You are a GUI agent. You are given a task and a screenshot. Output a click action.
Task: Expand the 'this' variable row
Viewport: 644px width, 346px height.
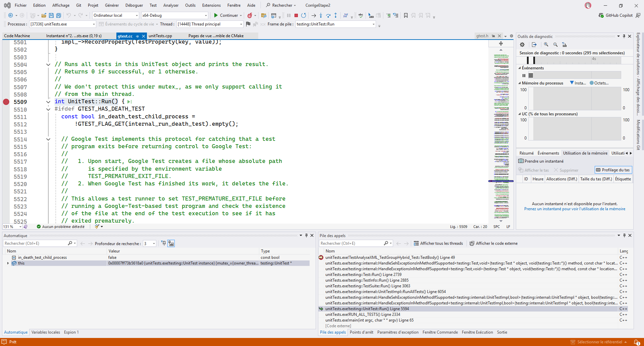tap(8, 264)
